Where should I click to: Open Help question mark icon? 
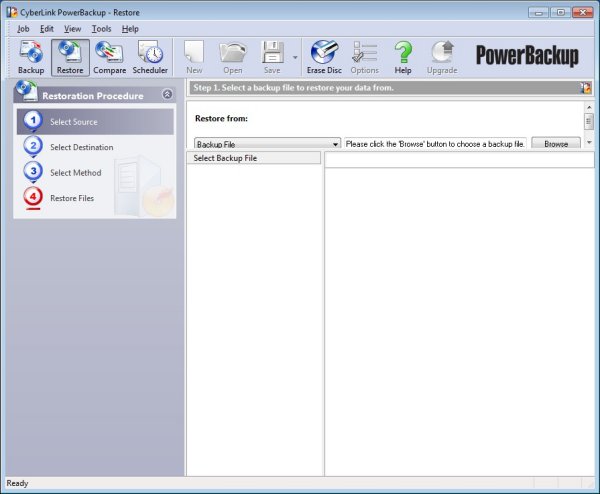(403, 57)
